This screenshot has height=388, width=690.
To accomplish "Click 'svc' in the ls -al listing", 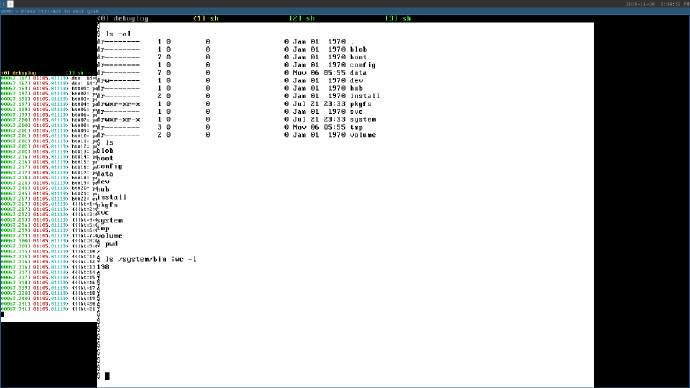I will point(356,112).
